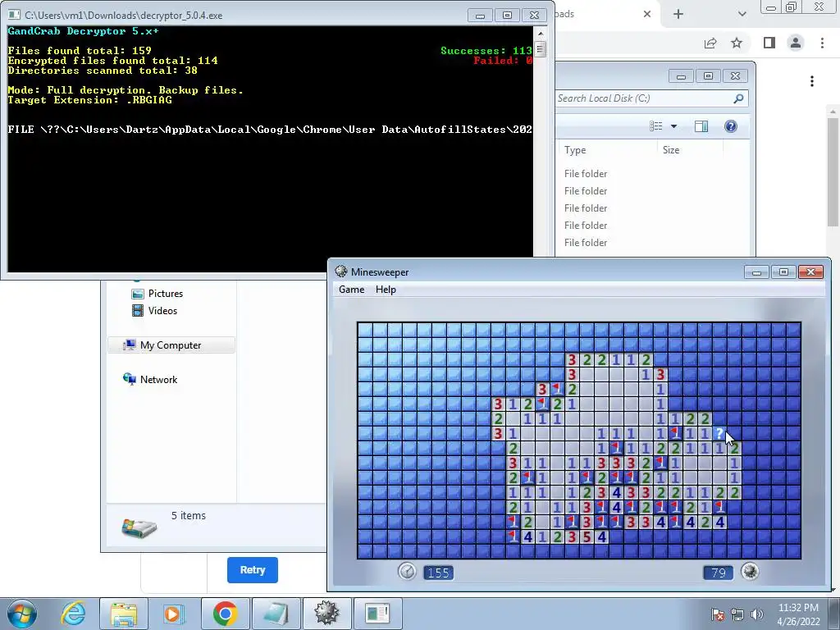Open the Chrome tab search chevron

coord(742,14)
